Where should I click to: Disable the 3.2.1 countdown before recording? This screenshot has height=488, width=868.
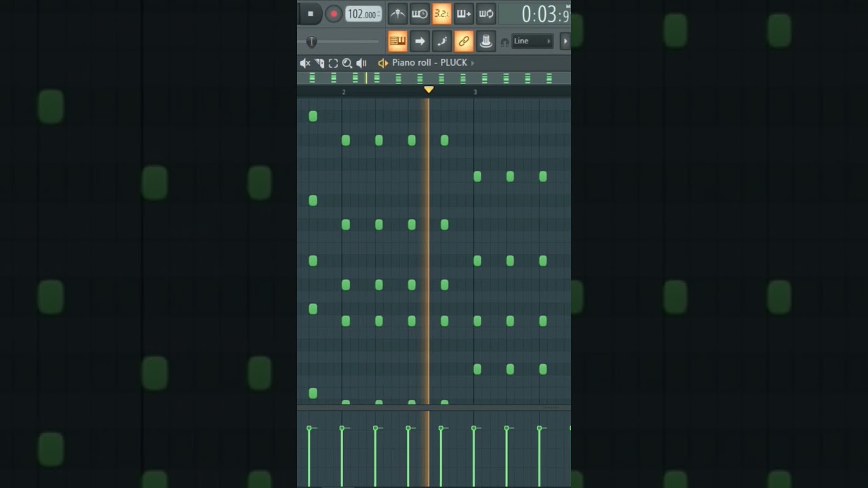(441, 14)
